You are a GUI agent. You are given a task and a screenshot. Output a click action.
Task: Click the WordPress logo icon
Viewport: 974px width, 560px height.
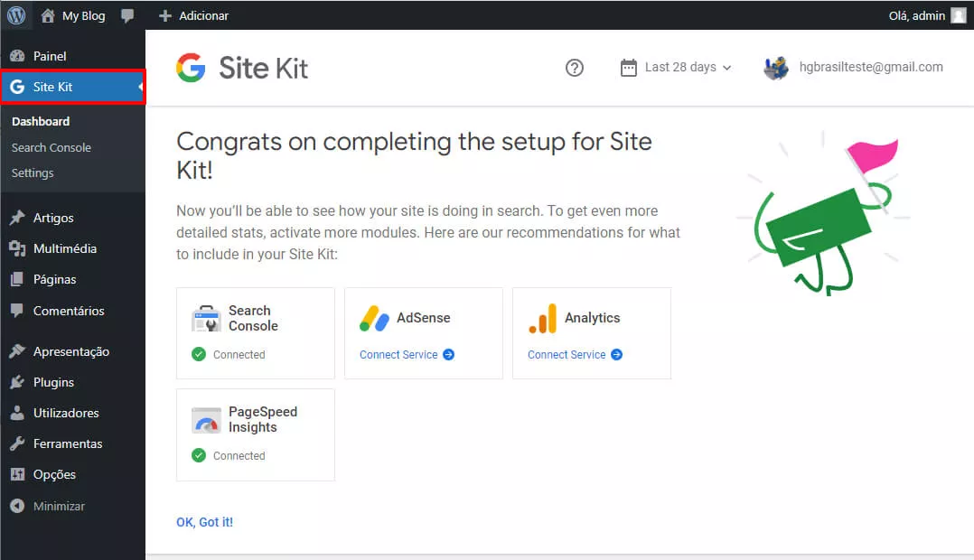click(16, 14)
